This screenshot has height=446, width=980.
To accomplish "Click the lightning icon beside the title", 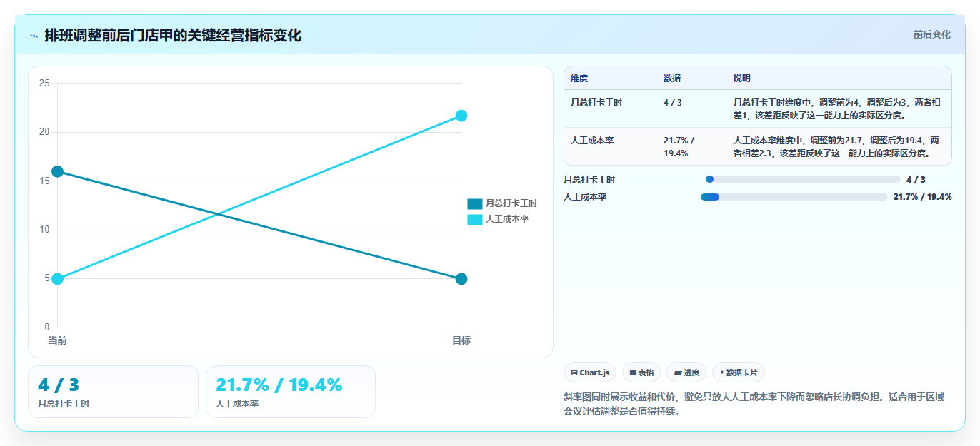I will [x=34, y=35].
